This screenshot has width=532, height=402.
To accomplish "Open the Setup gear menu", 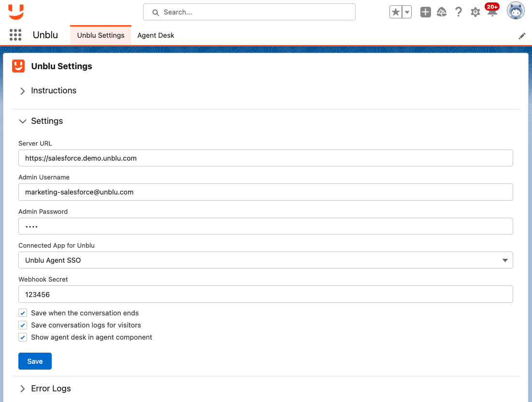I will [x=475, y=12].
